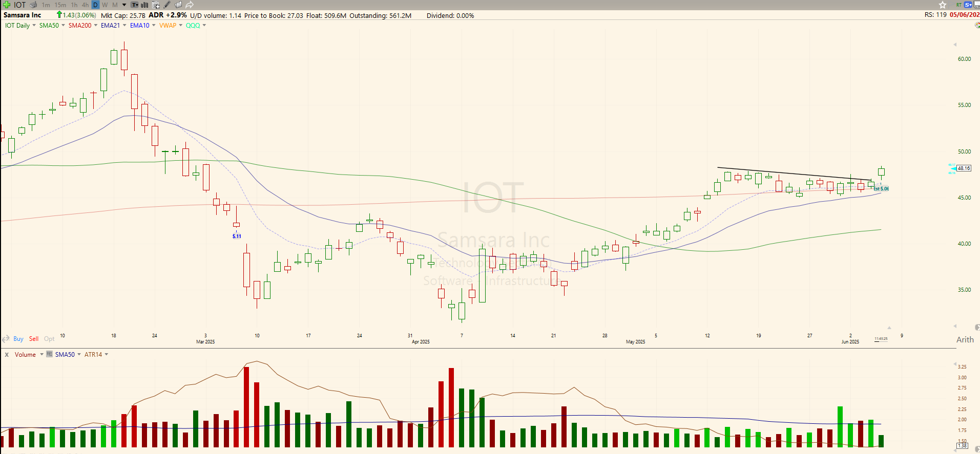Click the Buy button
This screenshot has height=454, width=980.
click(18, 339)
